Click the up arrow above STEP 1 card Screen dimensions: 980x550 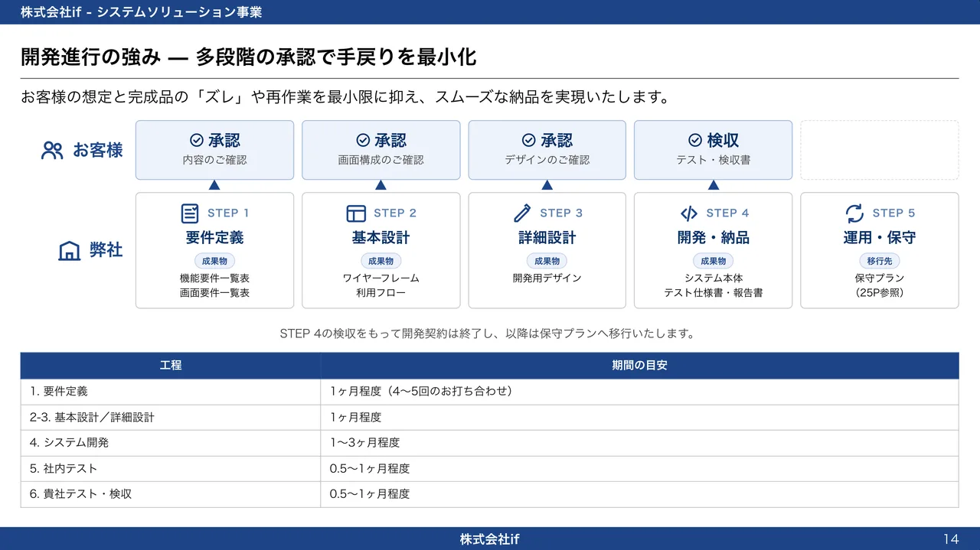(214, 185)
